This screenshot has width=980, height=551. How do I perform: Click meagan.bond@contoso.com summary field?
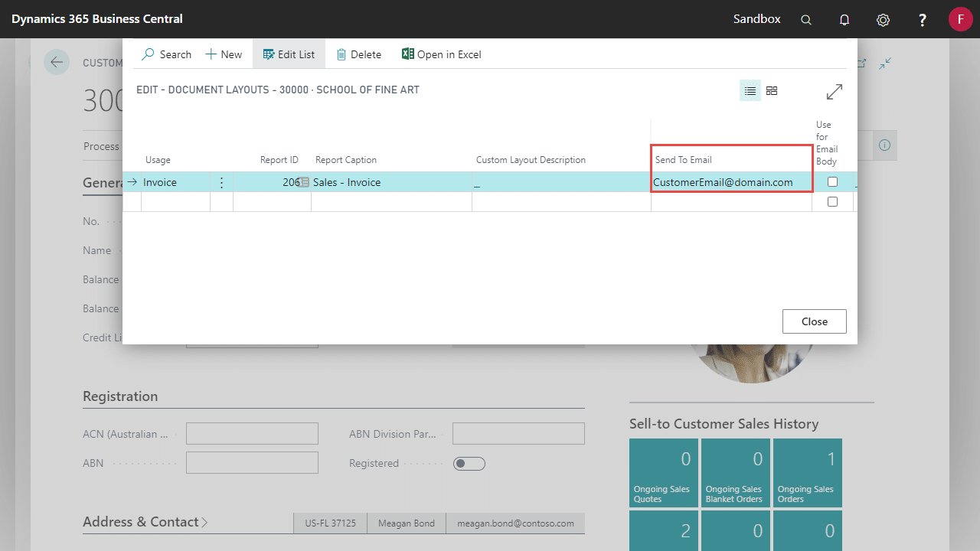tap(515, 523)
